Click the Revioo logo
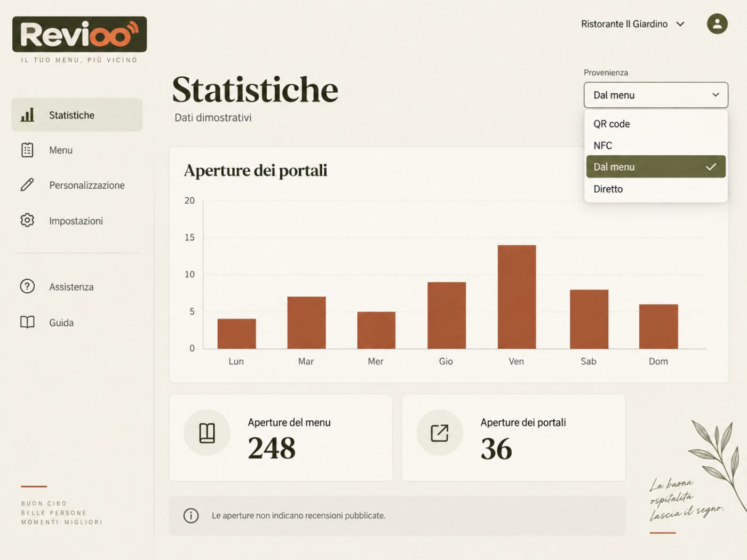747x560 pixels. [80, 34]
